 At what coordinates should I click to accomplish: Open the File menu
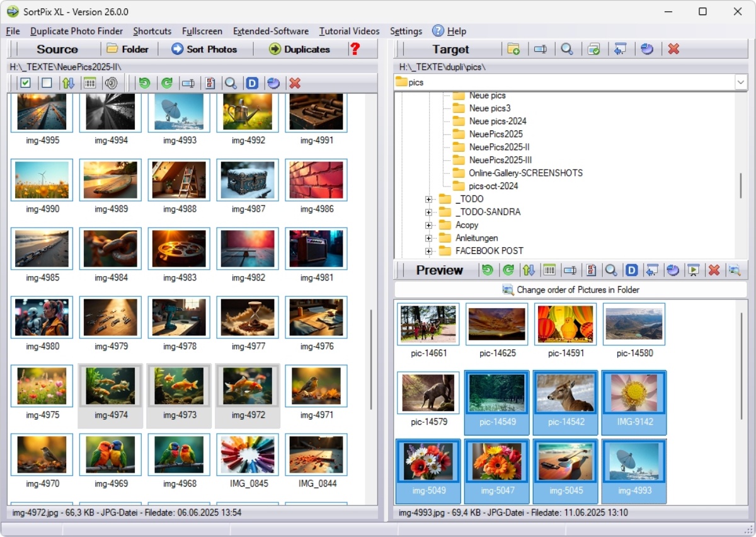coord(13,31)
